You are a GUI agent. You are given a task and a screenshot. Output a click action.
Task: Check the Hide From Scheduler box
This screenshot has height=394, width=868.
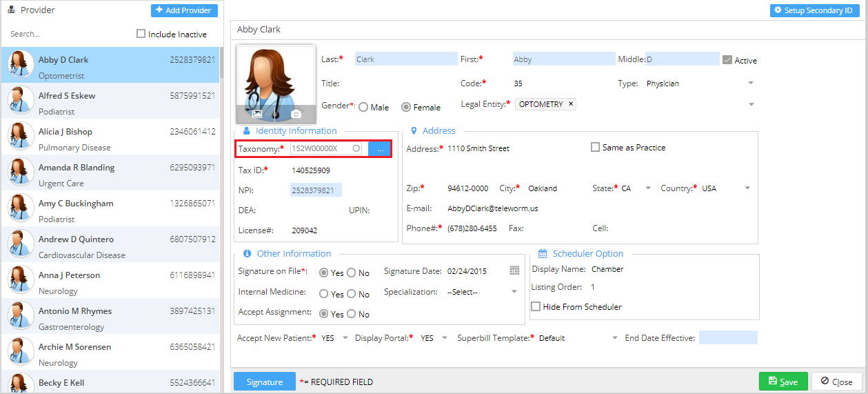click(536, 306)
